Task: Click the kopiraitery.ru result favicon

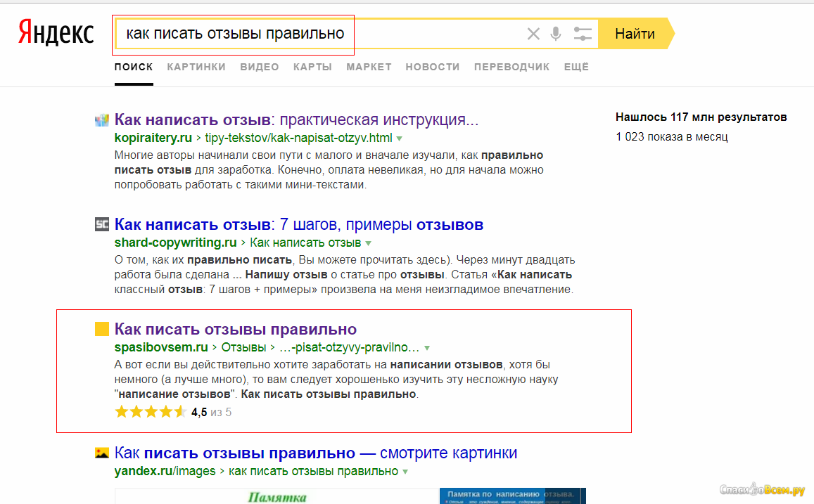Action: pyautogui.click(x=102, y=120)
